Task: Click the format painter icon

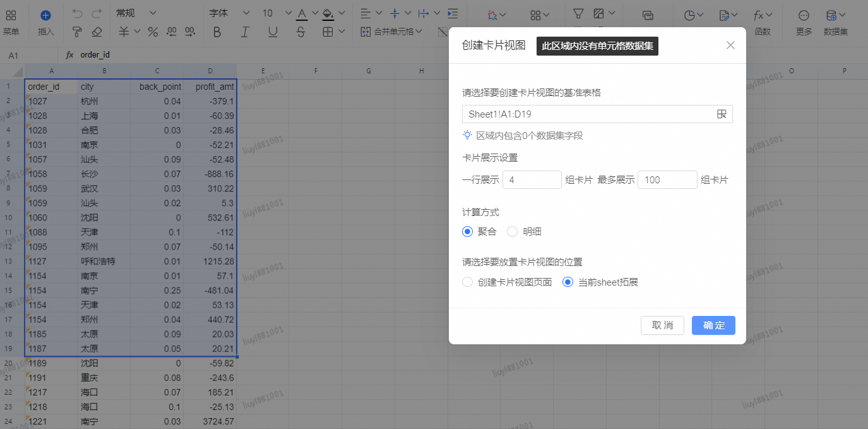Action: [77, 32]
